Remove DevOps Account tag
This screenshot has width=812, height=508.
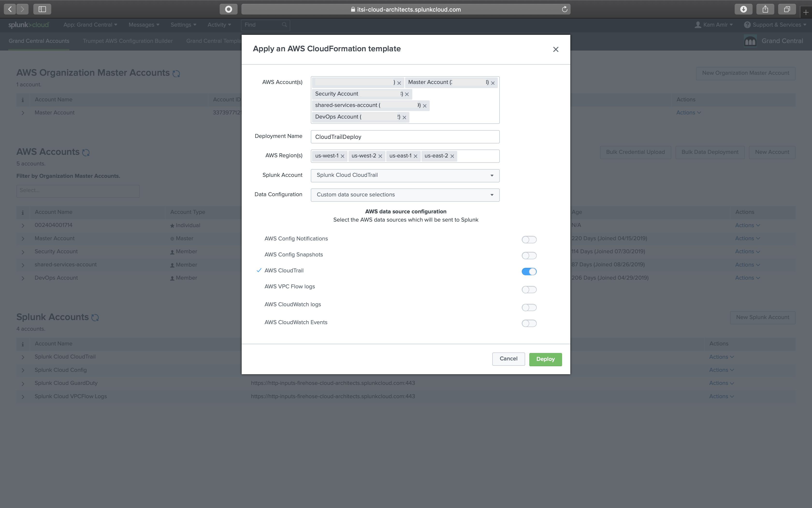click(404, 117)
